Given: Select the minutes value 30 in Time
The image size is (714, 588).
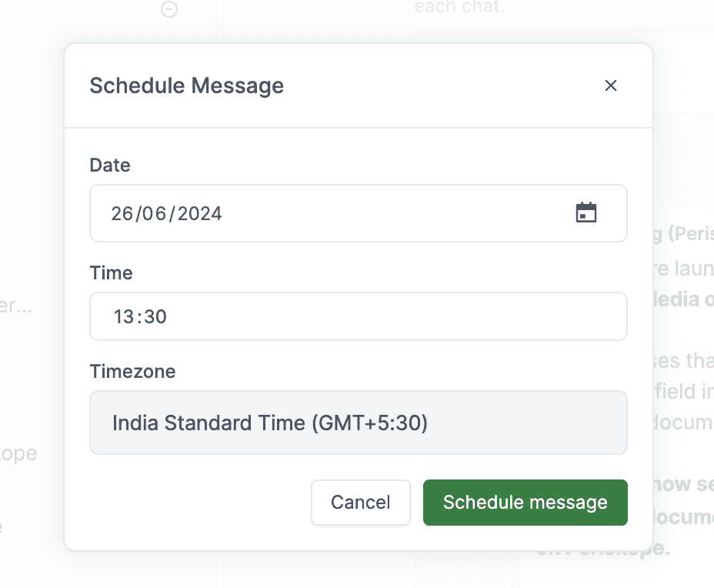Looking at the screenshot, I should pyautogui.click(x=155, y=316).
